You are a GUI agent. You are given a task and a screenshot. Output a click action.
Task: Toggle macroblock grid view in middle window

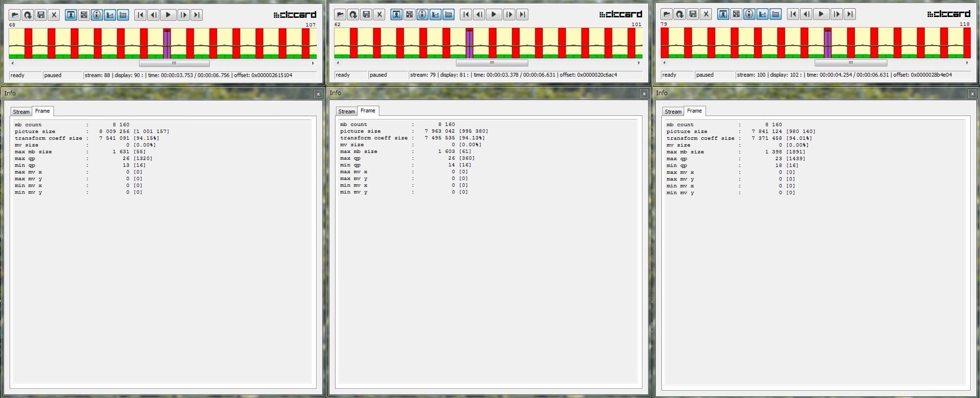click(409, 15)
